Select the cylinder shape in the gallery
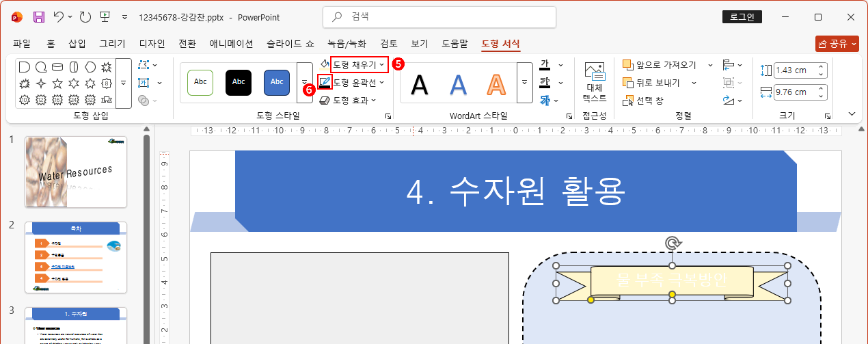 point(57,66)
